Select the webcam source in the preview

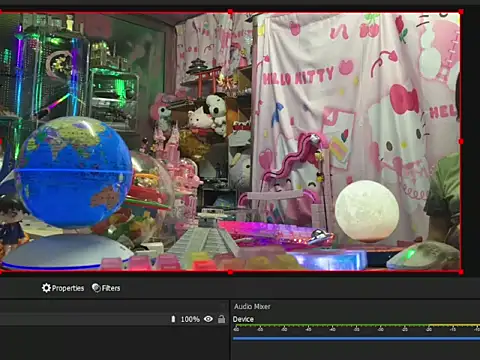[230, 142]
